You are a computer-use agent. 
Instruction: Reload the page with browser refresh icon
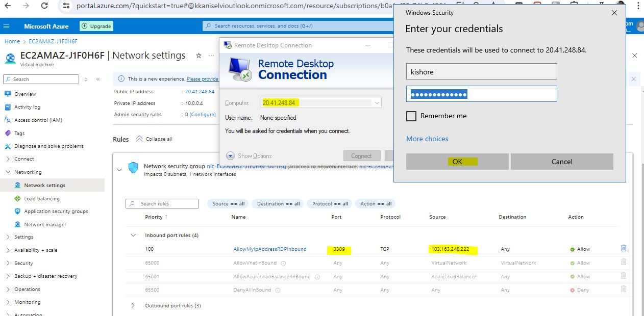tap(44, 6)
